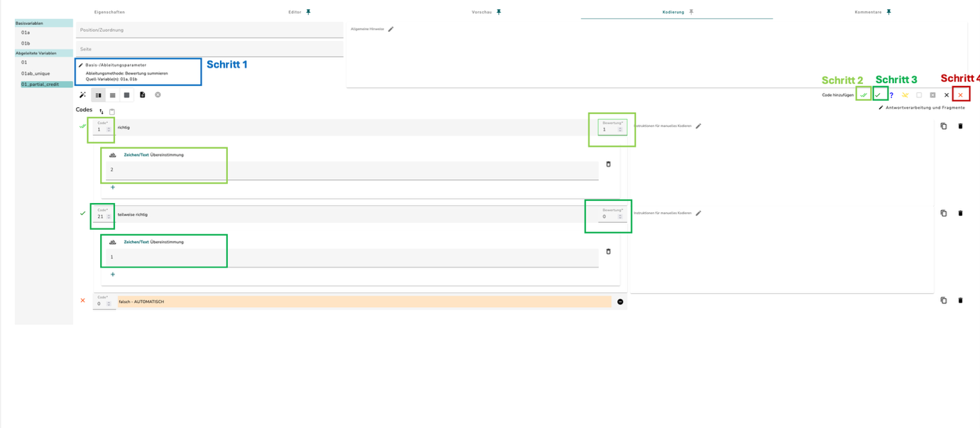Switch to the Kommentare tab
This screenshot has height=428, width=980.
(868, 12)
